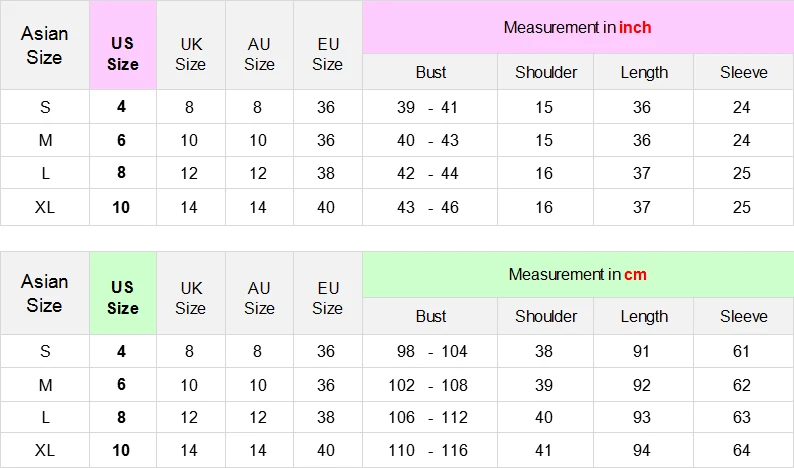This screenshot has width=794, height=468.
Task: Click the green US Size header cell
Action: pos(123,293)
